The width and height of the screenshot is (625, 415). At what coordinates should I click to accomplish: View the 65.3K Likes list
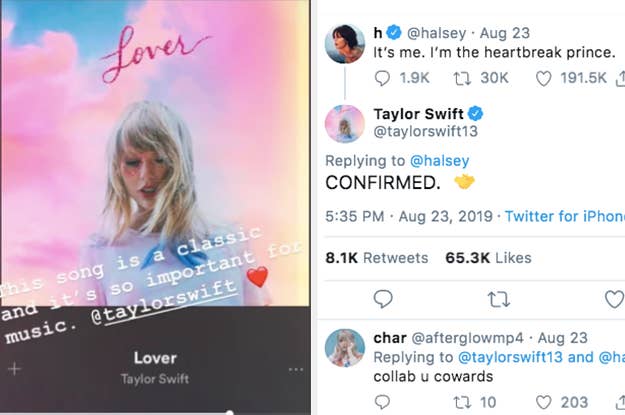(x=487, y=258)
